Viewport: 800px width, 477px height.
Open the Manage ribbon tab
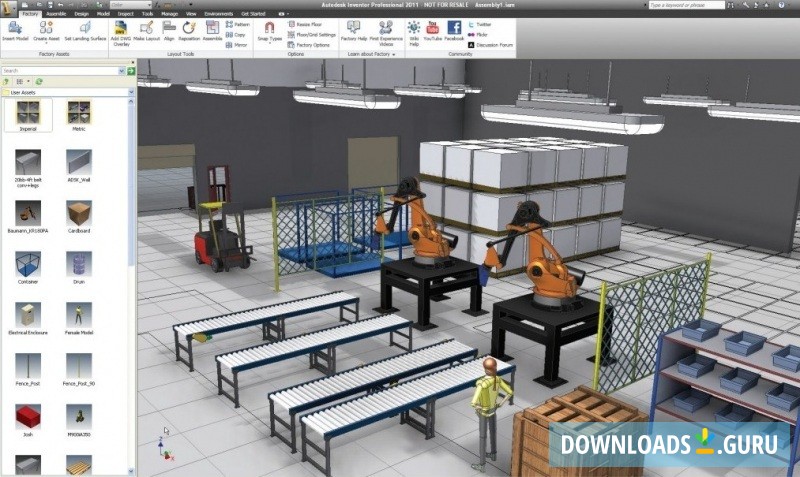point(169,14)
